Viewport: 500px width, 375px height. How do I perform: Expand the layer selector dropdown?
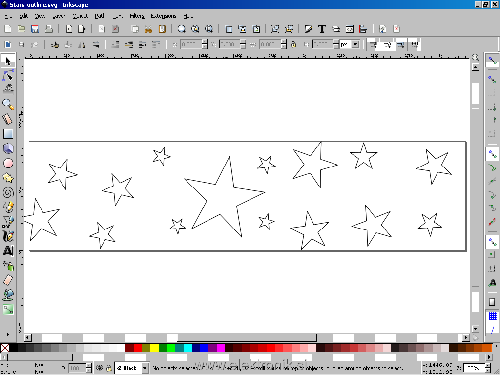pyautogui.click(x=132, y=368)
